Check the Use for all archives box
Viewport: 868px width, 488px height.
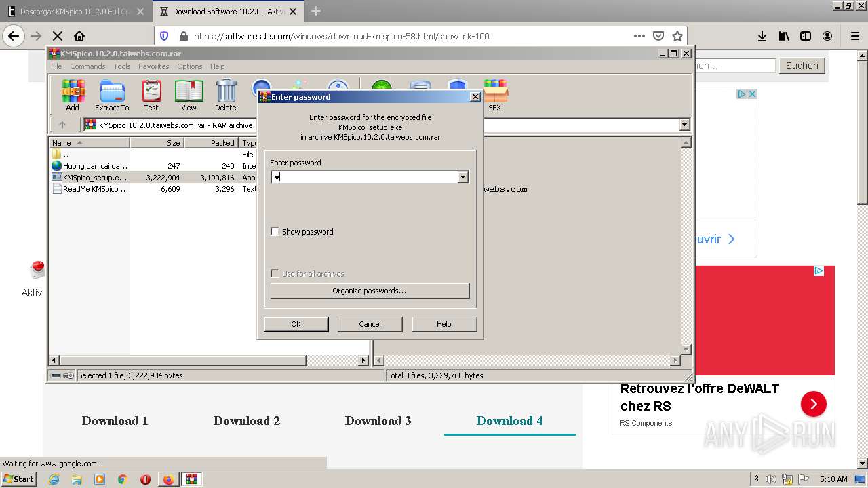[x=275, y=274]
